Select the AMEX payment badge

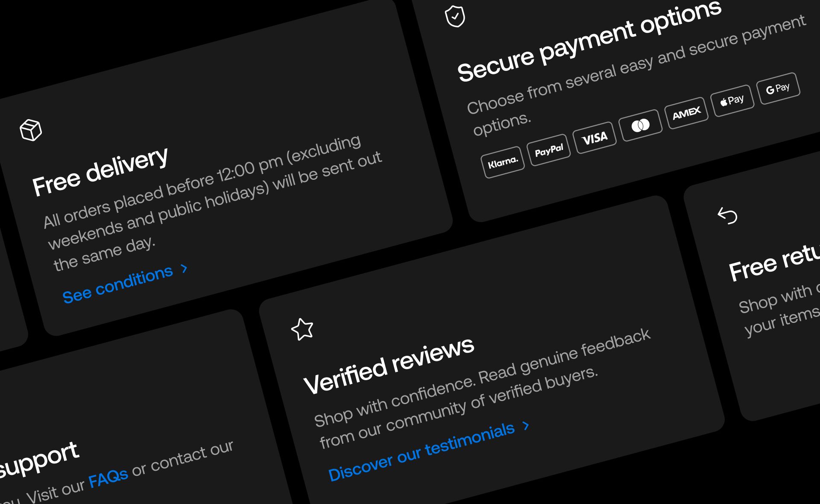[687, 114]
